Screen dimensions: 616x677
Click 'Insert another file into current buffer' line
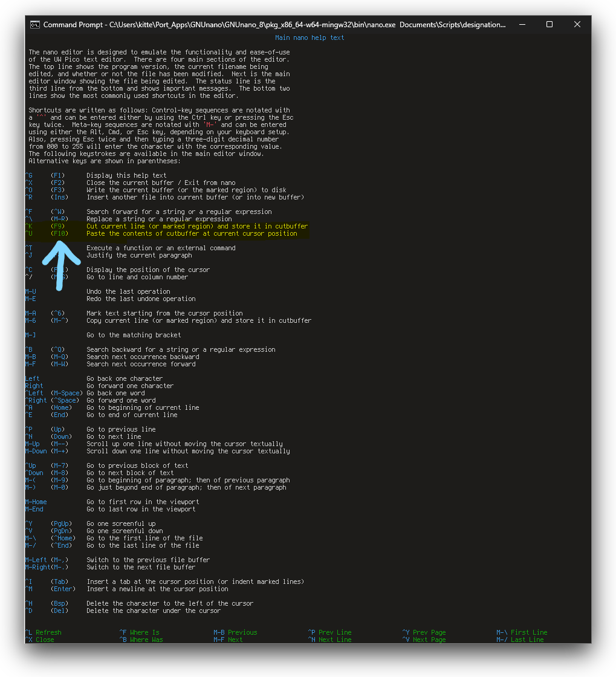tap(195, 197)
